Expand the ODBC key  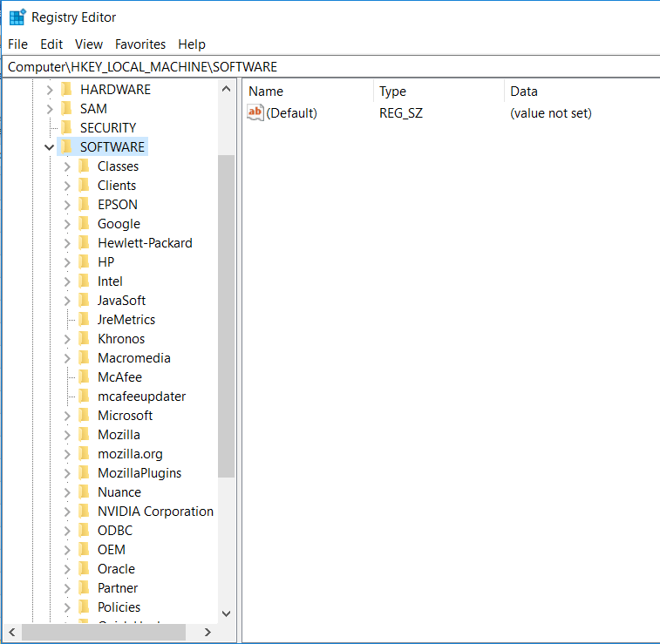[x=67, y=531]
